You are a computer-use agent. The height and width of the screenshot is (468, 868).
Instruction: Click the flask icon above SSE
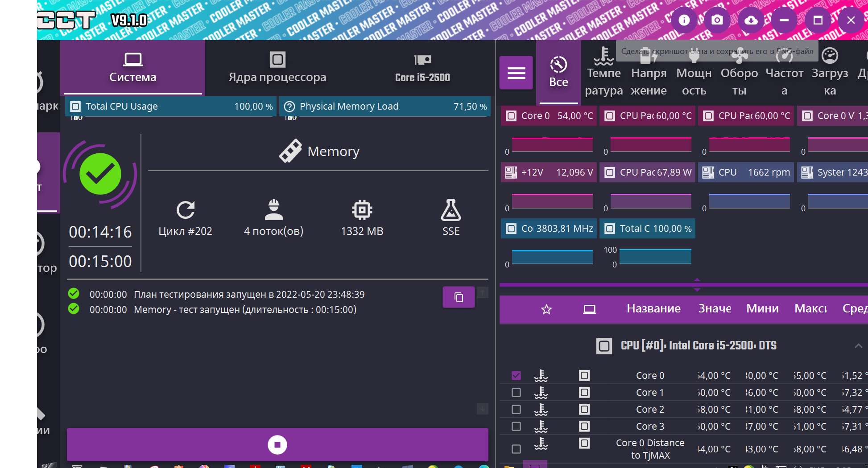tap(451, 210)
